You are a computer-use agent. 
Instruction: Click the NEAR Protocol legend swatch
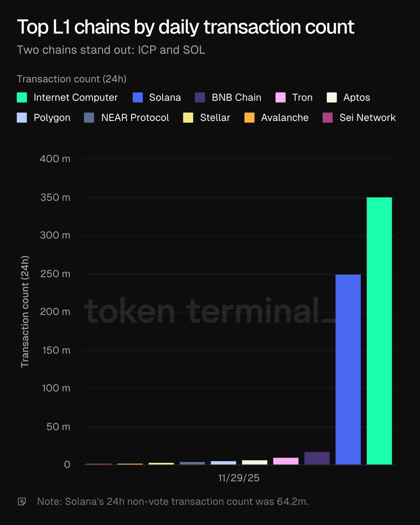pyautogui.click(x=89, y=118)
